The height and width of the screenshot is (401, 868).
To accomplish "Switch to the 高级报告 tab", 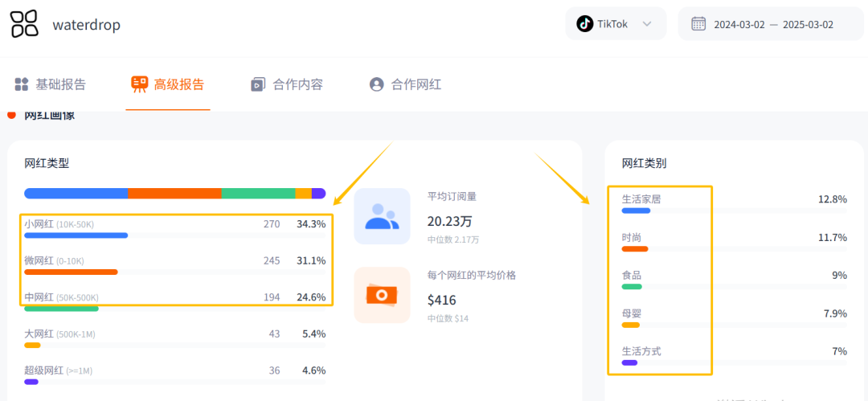I will click(x=168, y=84).
